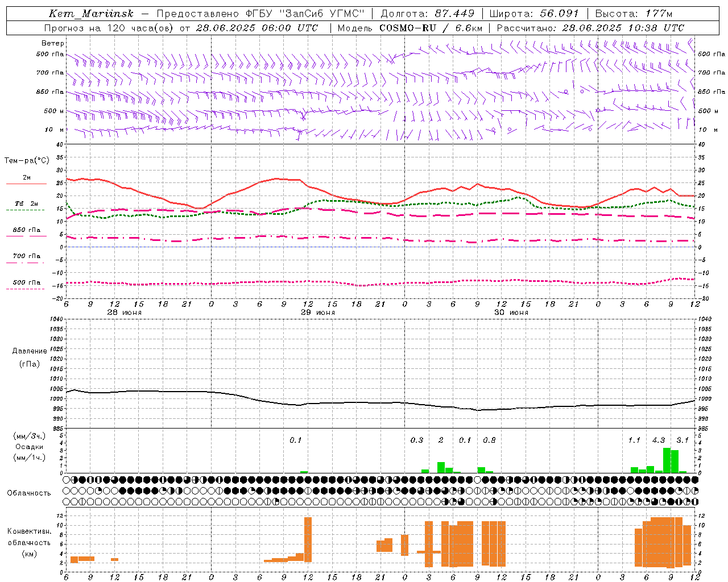Image resolution: width=728 pixels, height=582 pixels.
Task: Click the precipitation amount "0.3"
Action: click(417, 440)
